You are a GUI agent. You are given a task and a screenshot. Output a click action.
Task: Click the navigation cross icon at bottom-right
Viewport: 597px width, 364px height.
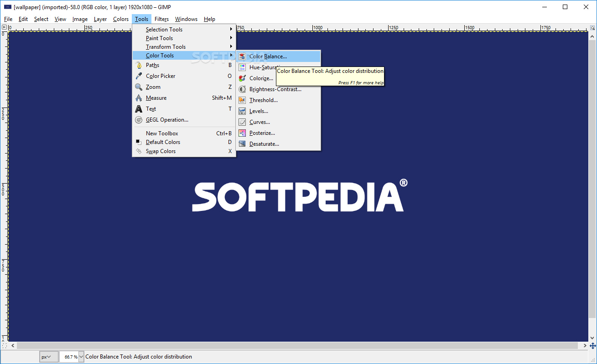[x=593, y=346]
